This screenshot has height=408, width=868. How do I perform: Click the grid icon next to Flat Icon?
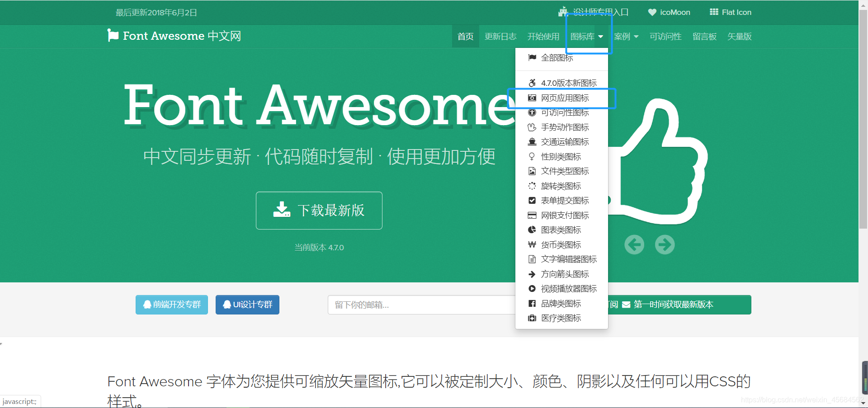714,12
